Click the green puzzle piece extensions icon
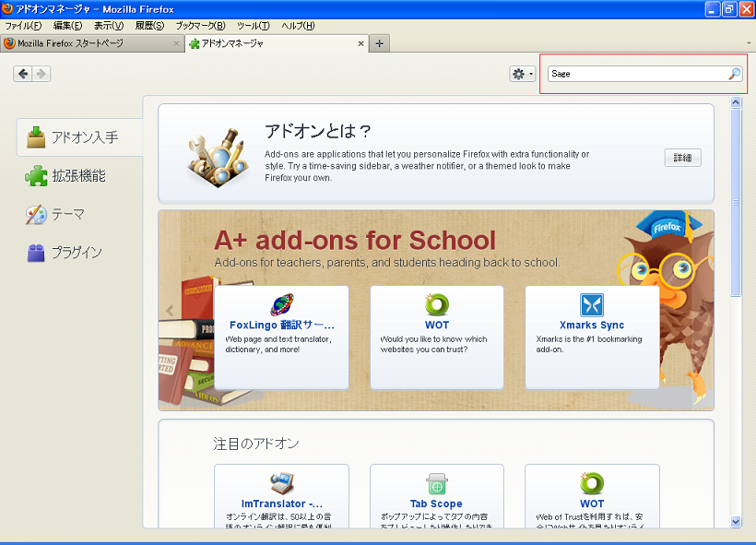 (36, 176)
